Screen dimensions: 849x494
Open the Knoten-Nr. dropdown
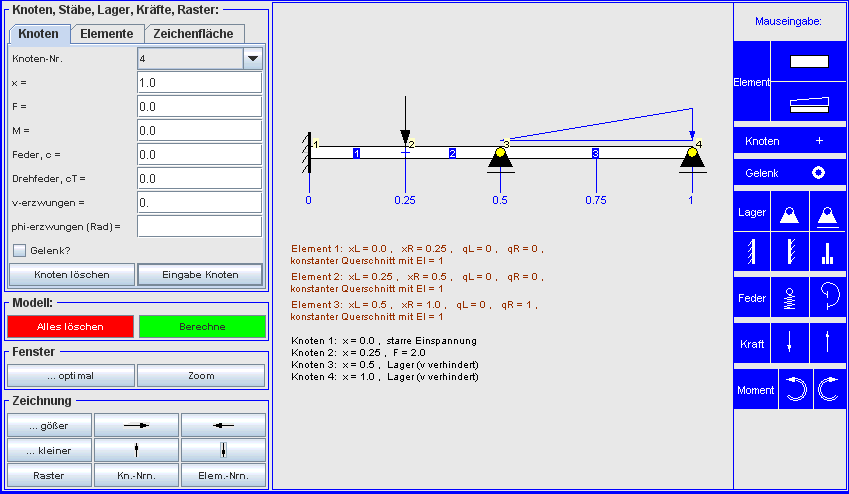[x=253, y=59]
